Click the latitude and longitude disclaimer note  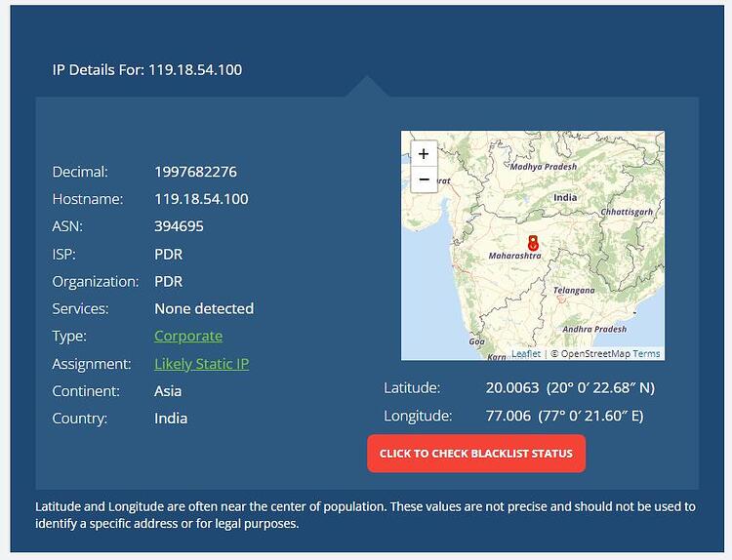coord(366,515)
